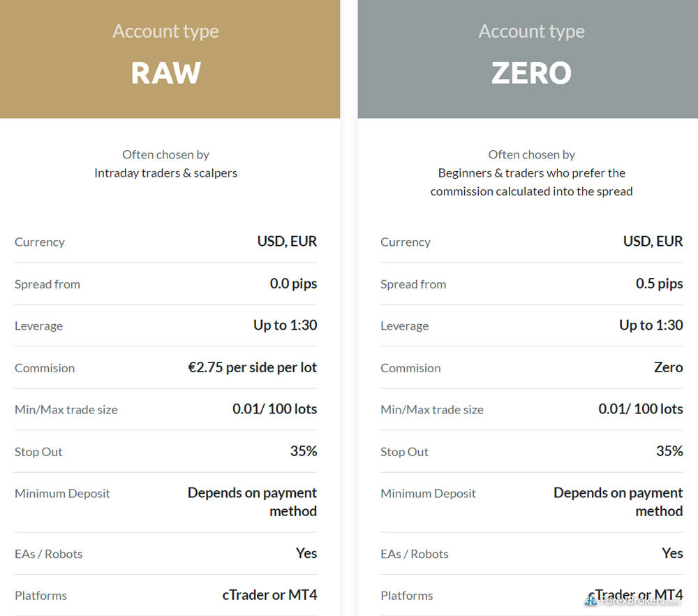This screenshot has width=698, height=616.
Task: Click ZERO Currency USD, EUR value
Action: click(x=653, y=241)
